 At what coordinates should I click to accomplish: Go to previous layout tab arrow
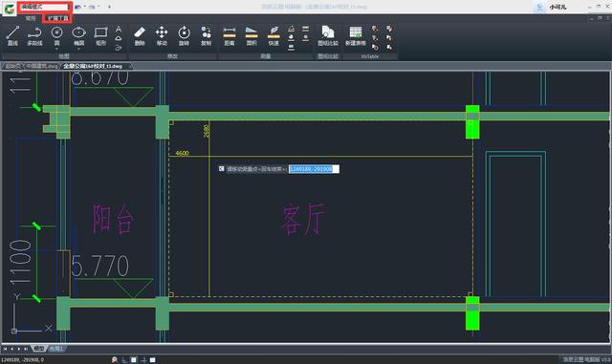pos(11,349)
